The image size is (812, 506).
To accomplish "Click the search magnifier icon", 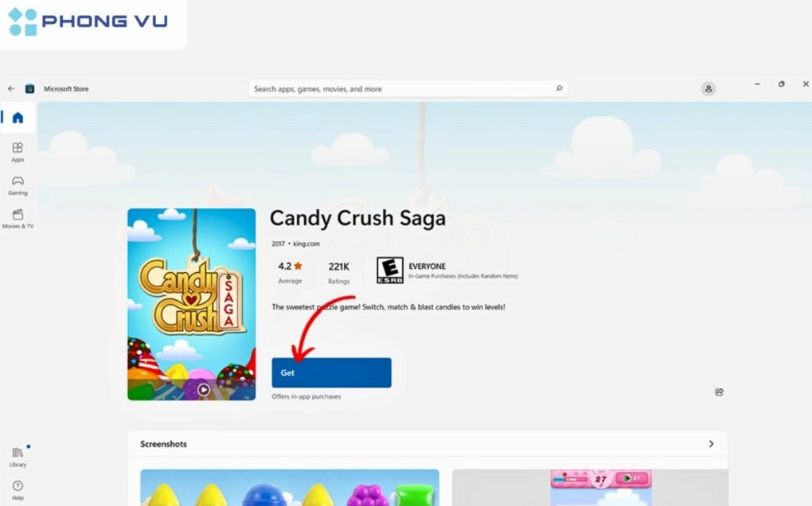I will [559, 88].
